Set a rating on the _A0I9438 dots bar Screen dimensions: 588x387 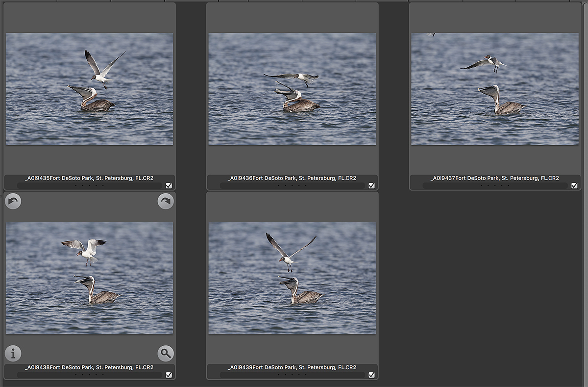(x=90, y=375)
